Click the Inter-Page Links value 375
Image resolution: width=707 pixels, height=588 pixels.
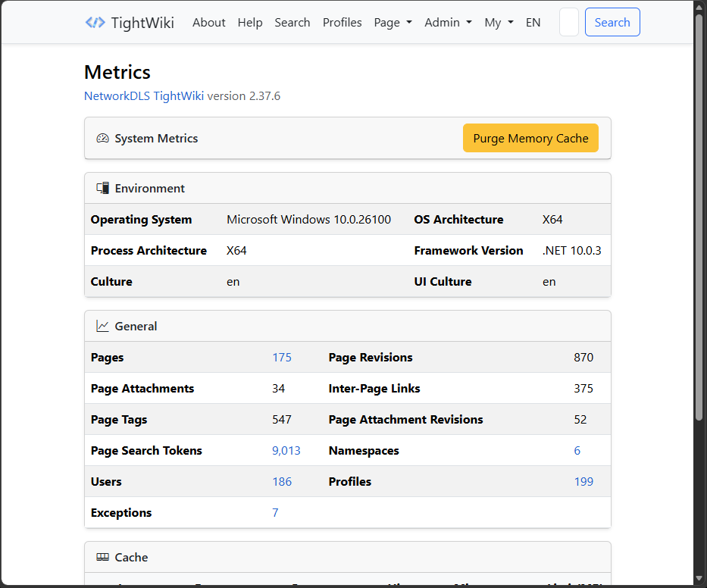pos(583,389)
